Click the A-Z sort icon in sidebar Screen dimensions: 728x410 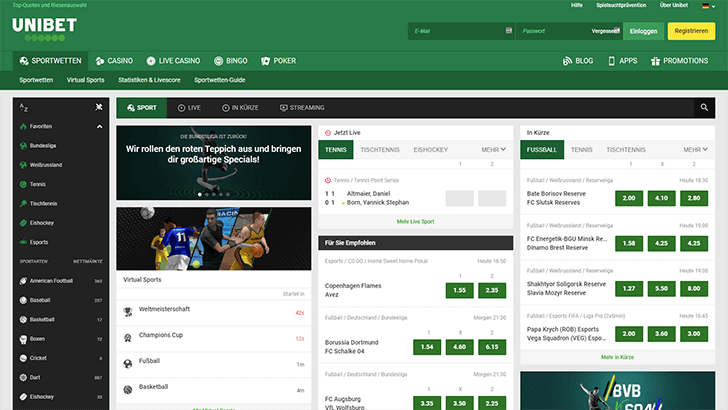(x=24, y=108)
